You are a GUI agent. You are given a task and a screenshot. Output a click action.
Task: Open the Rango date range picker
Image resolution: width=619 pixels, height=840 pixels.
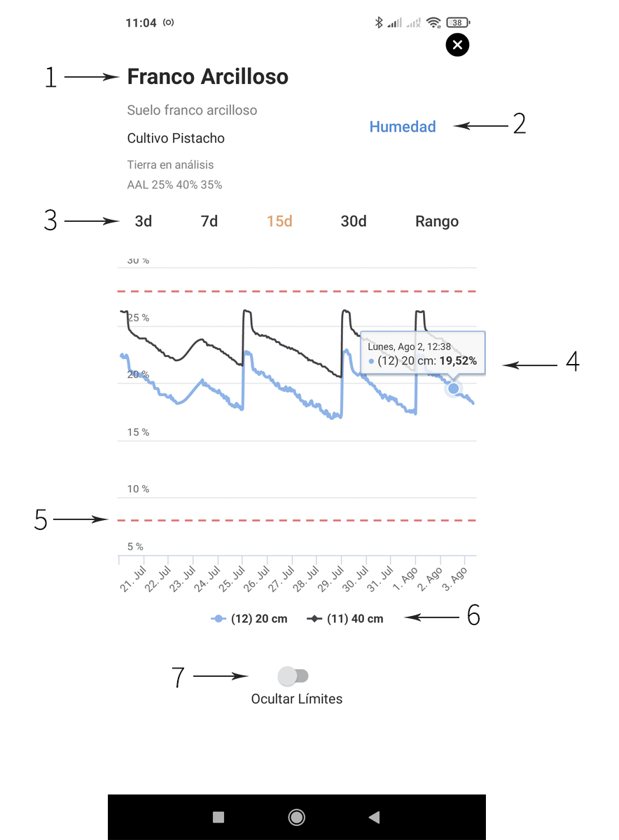436,221
